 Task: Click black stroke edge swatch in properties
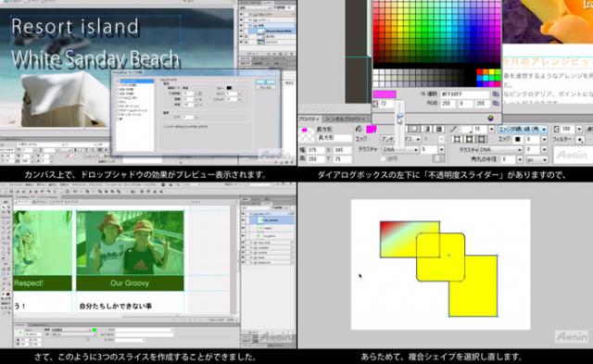(x=517, y=140)
